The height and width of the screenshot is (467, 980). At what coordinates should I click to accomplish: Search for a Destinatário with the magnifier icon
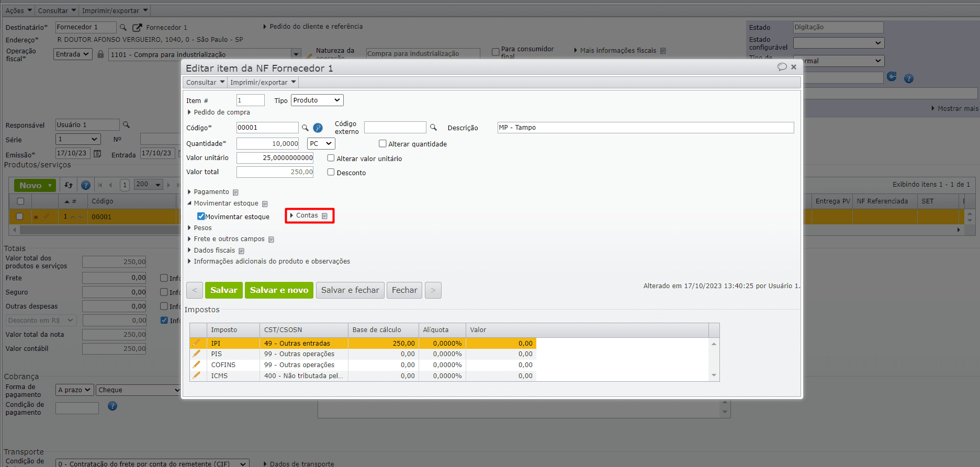tap(123, 27)
